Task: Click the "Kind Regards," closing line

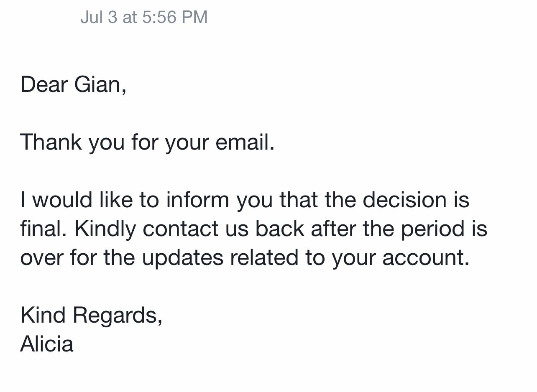Action: pos(91,315)
